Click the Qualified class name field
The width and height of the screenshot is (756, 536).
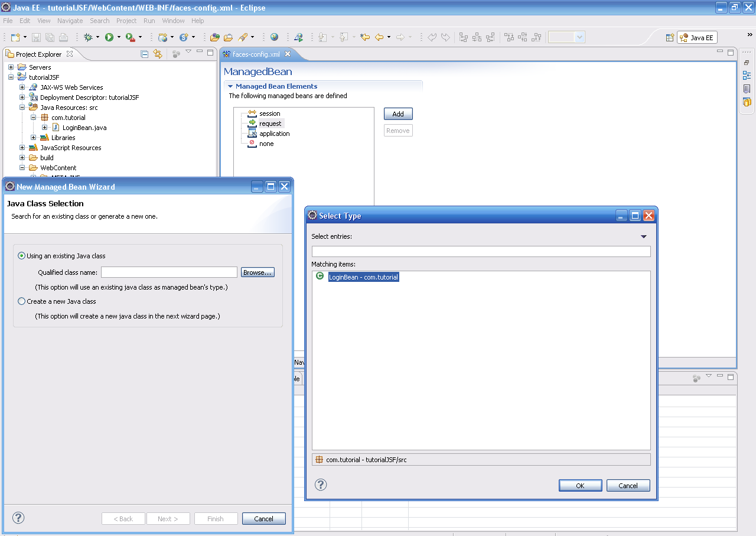click(x=169, y=272)
